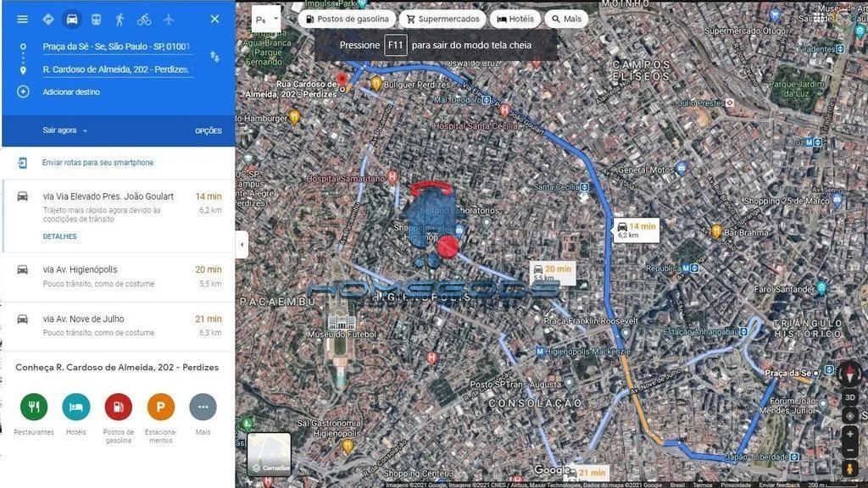Open the Camadas layers thumbnail
868x488 pixels.
coord(269,454)
